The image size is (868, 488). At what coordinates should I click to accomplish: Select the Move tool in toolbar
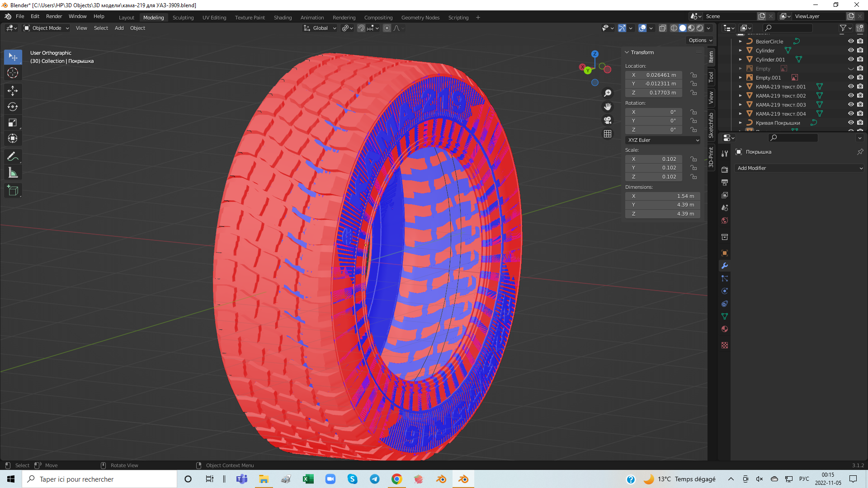pyautogui.click(x=13, y=91)
